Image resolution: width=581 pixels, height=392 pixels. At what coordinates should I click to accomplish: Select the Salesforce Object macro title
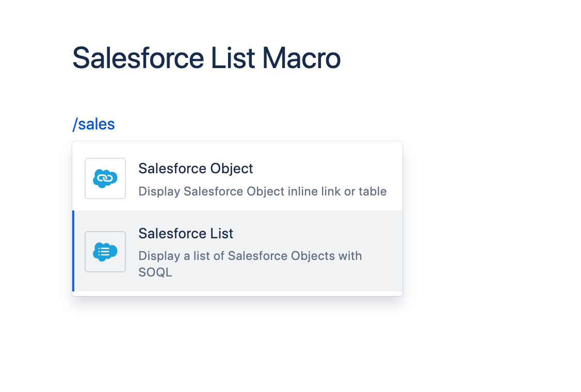pos(196,169)
